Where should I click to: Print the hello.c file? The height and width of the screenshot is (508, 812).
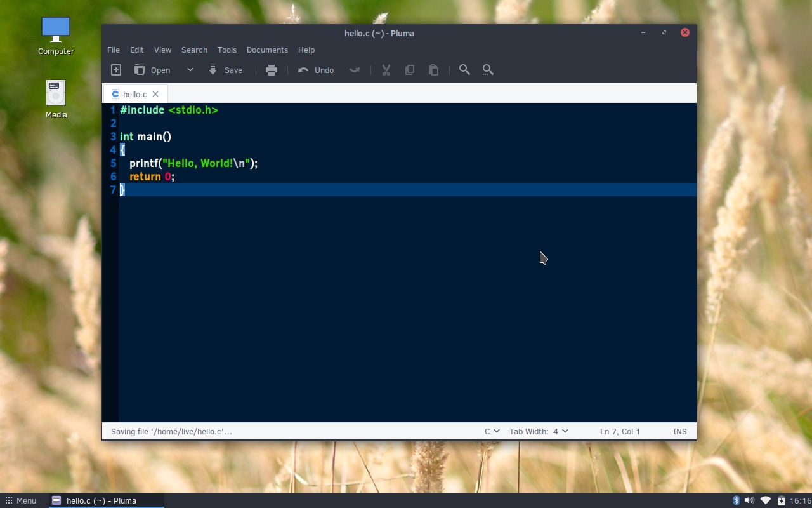coord(272,70)
